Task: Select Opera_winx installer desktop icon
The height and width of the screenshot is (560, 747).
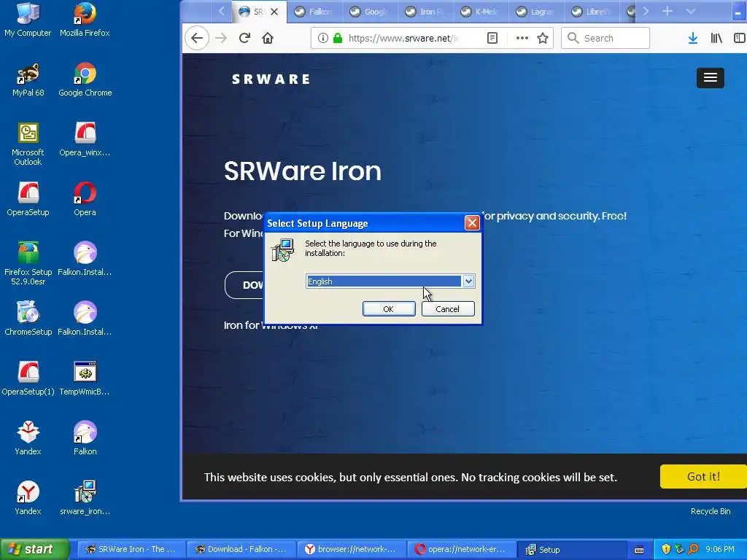Action: [x=85, y=139]
